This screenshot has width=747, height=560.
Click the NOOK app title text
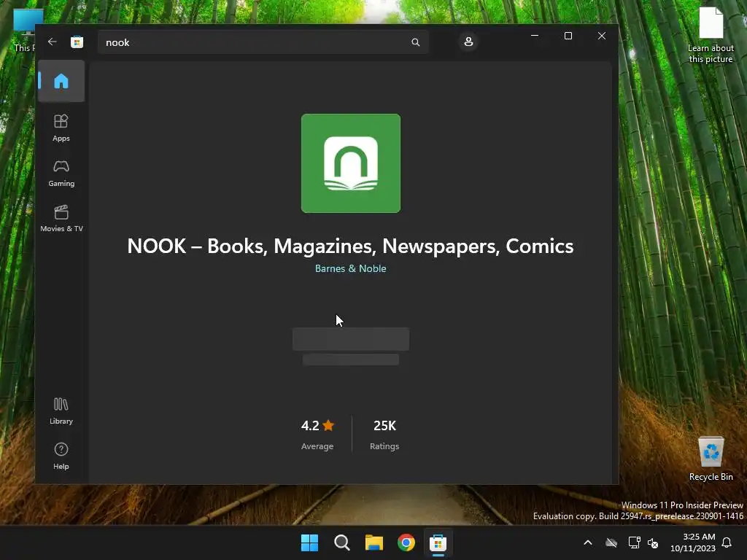point(350,246)
